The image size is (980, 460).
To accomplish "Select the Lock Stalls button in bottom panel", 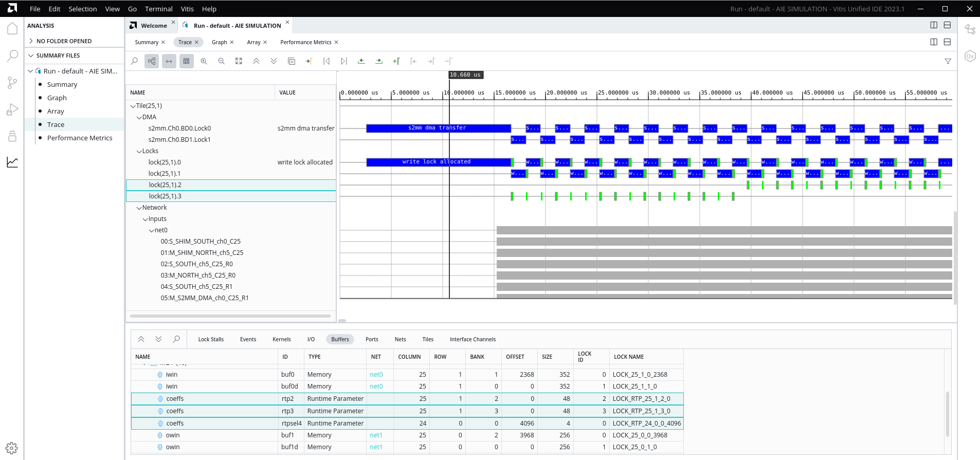I will pyautogui.click(x=211, y=339).
